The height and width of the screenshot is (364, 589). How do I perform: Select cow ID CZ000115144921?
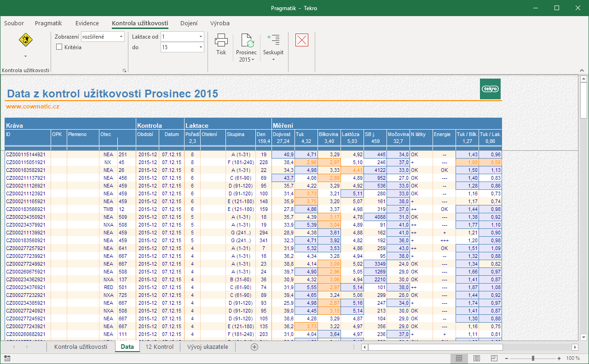pyautogui.click(x=26, y=154)
